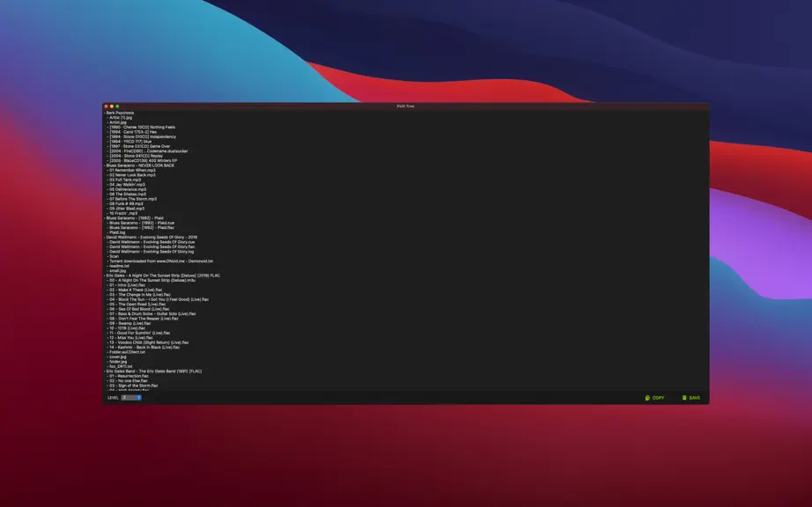Click the Path Tree window title bar

[x=405, y=106]
